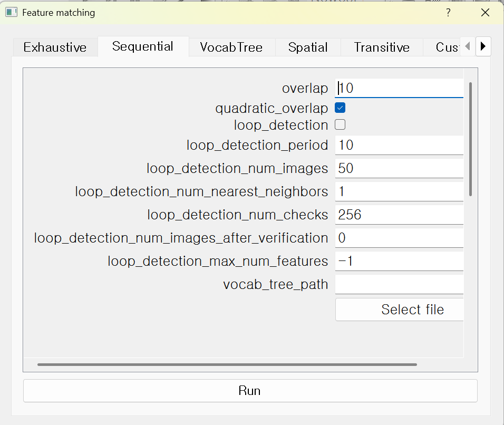The width and height of the screenshot is (504, 425).
Task: Click the loop_detection_num_checks field
Action: (x=399, y=215)
